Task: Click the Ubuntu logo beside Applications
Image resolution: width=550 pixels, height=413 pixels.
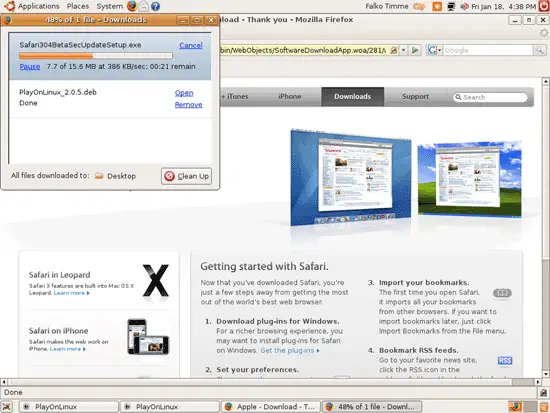Action: tap(9, 6)
